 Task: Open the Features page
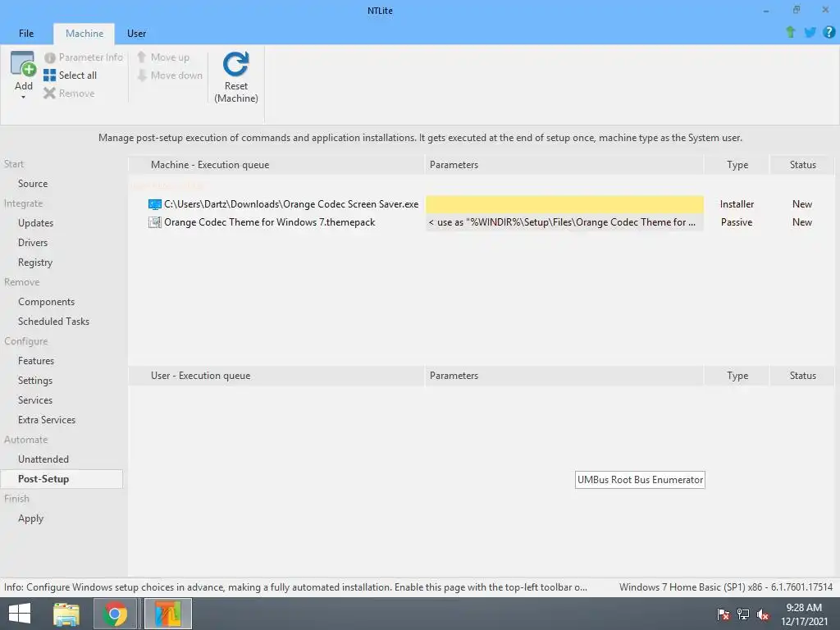click(36, 361)
